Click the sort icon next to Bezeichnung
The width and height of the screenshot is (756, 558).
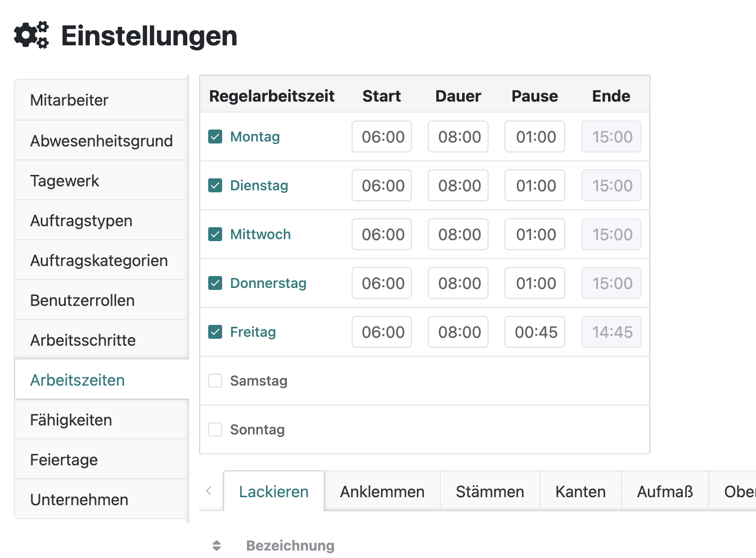[217, 545]
